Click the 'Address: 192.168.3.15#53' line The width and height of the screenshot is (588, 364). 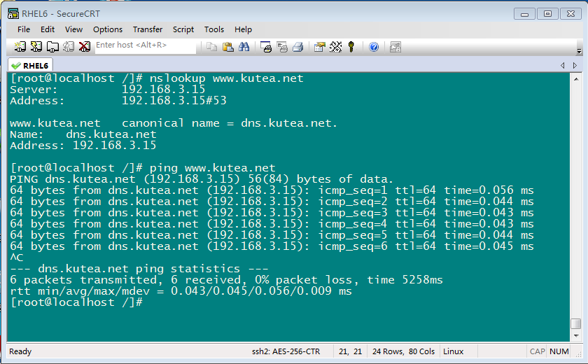pyautogui.click(x=118, y=101)
